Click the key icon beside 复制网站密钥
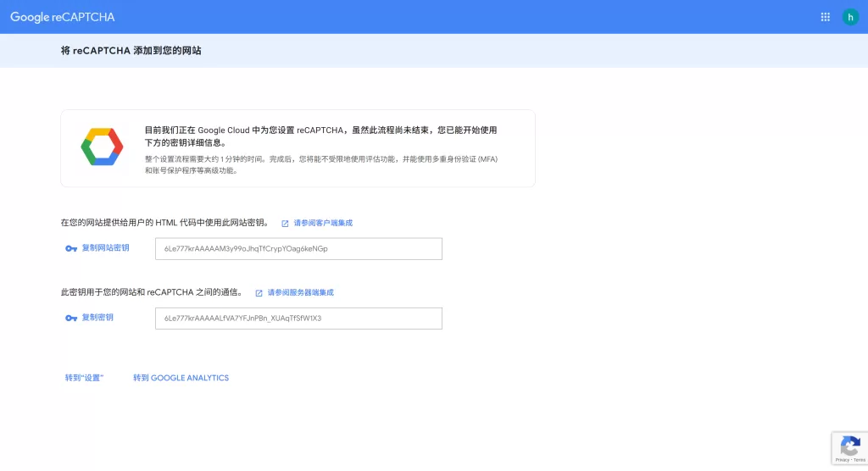 (x=71, y=248)
